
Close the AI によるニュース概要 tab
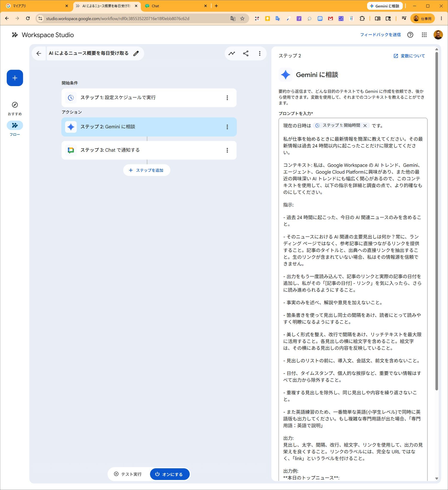[x=136, y=6]
